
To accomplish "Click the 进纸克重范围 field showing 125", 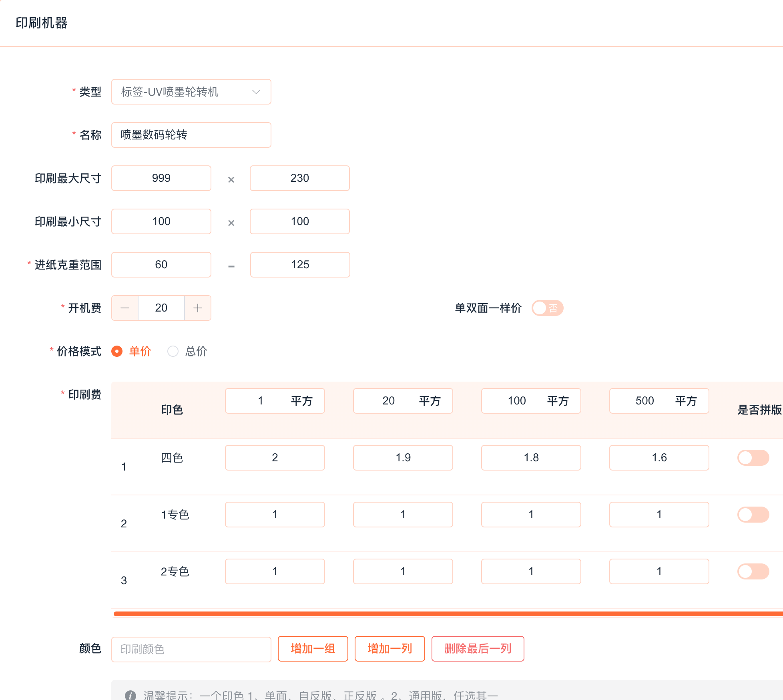I will 300,265.
